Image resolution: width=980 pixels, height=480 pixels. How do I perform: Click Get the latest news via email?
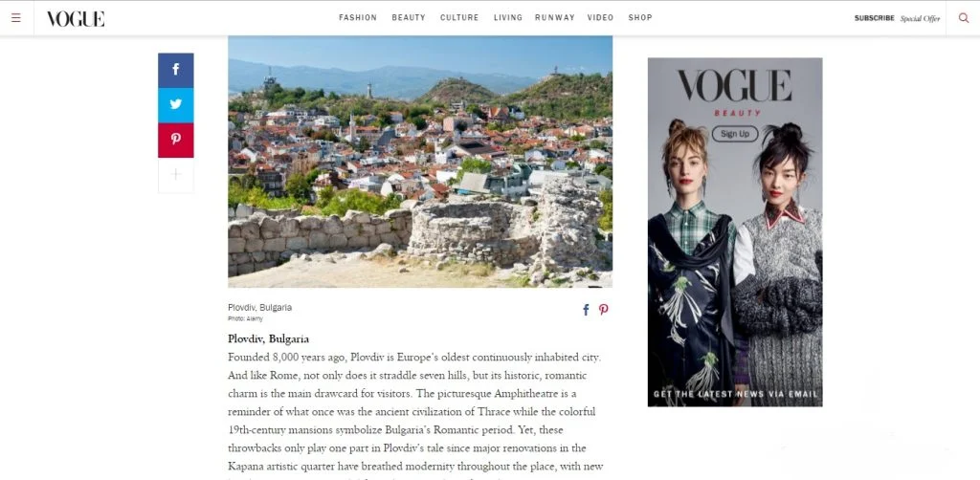pyautogui.click(x=735, y=394)
